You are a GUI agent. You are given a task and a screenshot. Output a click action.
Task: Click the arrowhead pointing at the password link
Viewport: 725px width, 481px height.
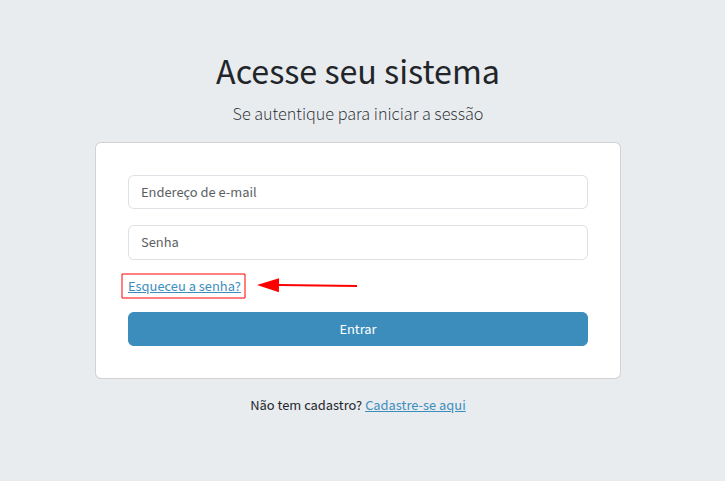[267, 286]
